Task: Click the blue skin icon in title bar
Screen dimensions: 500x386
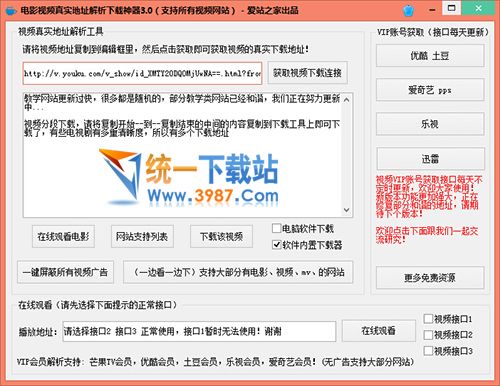Action: tap(408, 11)
